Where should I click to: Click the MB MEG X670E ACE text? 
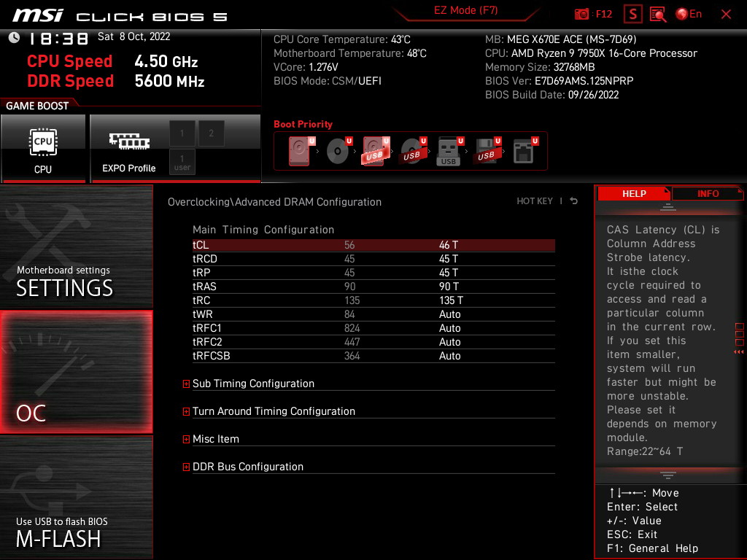[x=561, y=39]
